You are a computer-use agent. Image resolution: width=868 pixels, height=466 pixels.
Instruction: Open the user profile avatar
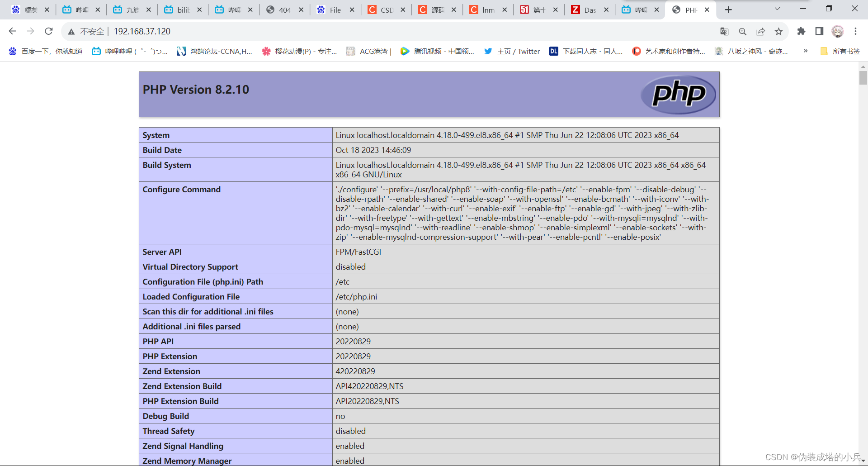pyautogui.click(x=838, y=31)
